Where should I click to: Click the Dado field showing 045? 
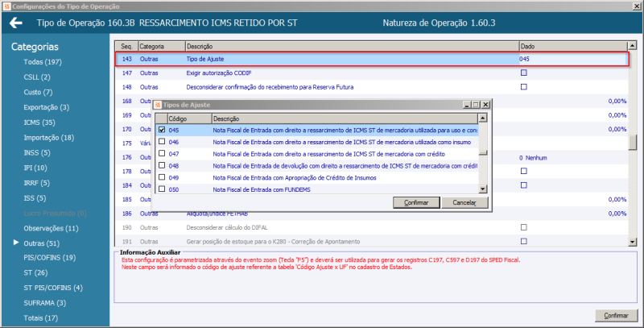(573, 59)
